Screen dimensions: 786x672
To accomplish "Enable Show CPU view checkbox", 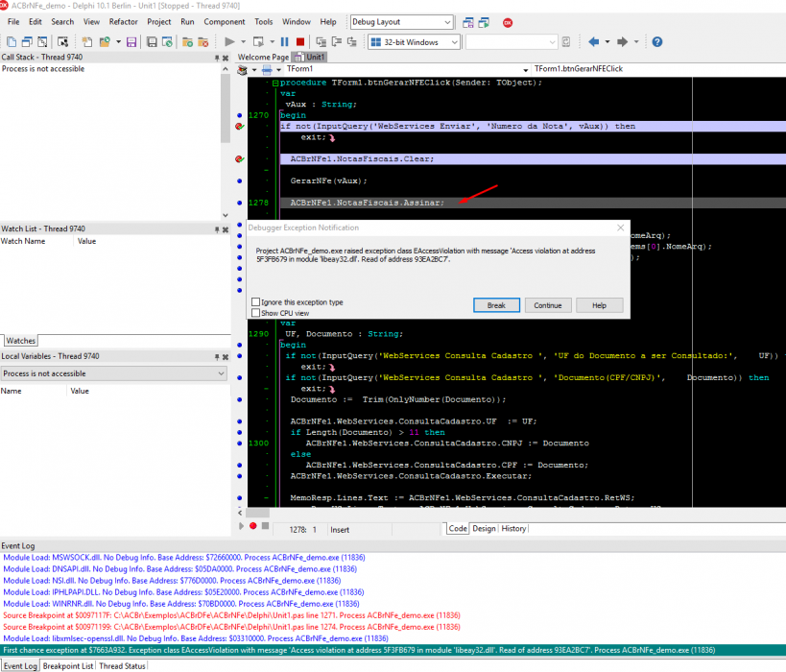I will click(255, 313).
